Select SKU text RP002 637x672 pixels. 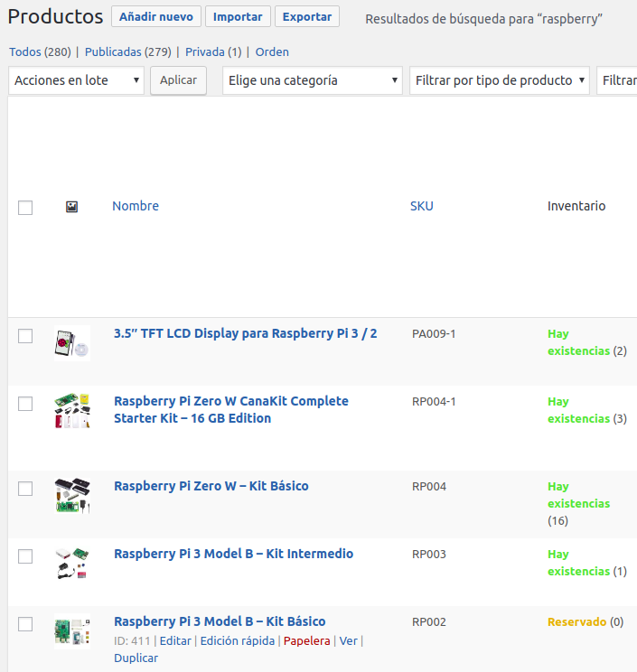pos(429,621)
